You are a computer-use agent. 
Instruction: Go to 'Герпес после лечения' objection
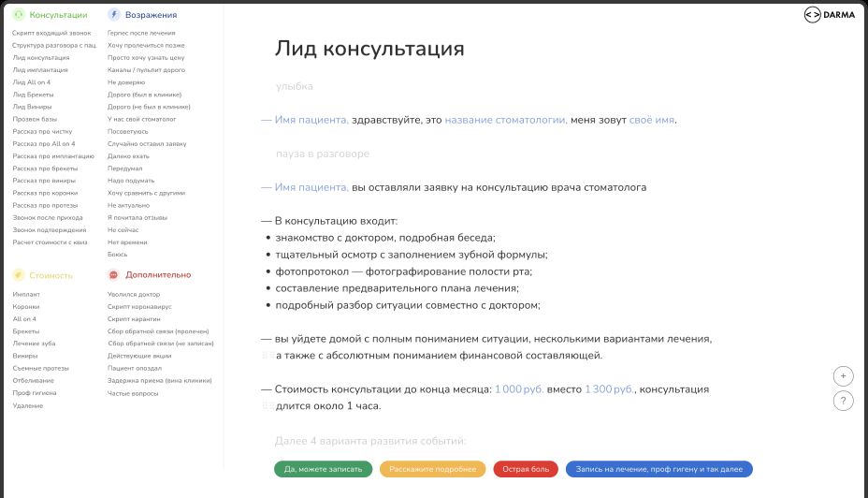tap(140, 33)
